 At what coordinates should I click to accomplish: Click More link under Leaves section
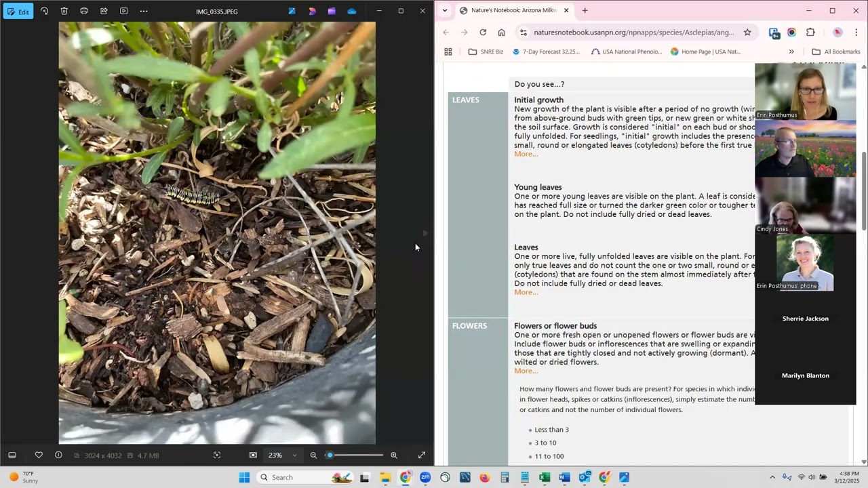tap(526, 292)
